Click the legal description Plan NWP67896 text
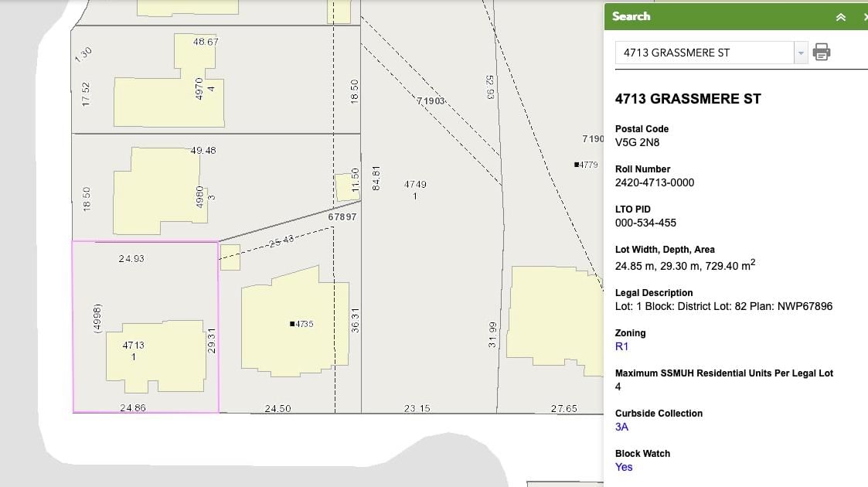This screenshot has height=487, width=868. (789, 306)
